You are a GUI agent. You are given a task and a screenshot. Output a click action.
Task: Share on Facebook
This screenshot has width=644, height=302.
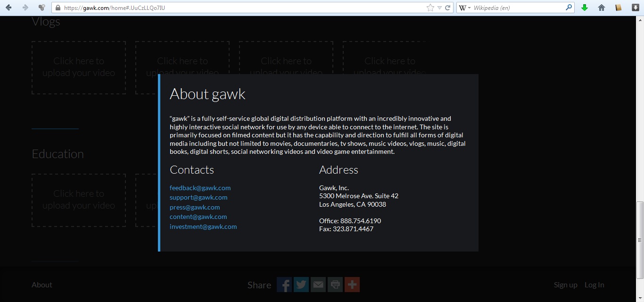click(284, 285)
